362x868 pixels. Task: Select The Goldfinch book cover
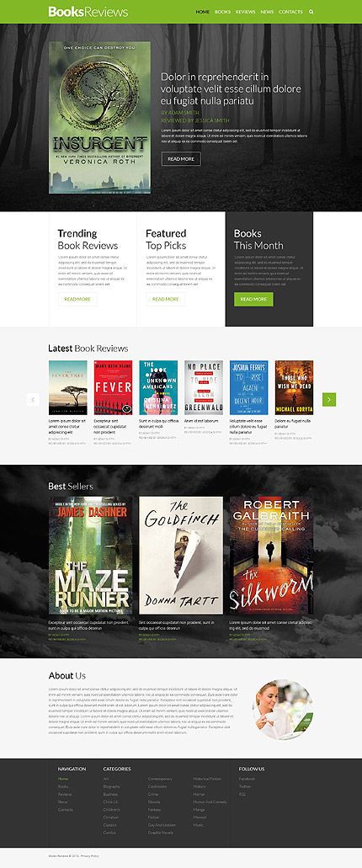(x=181, y=555)
